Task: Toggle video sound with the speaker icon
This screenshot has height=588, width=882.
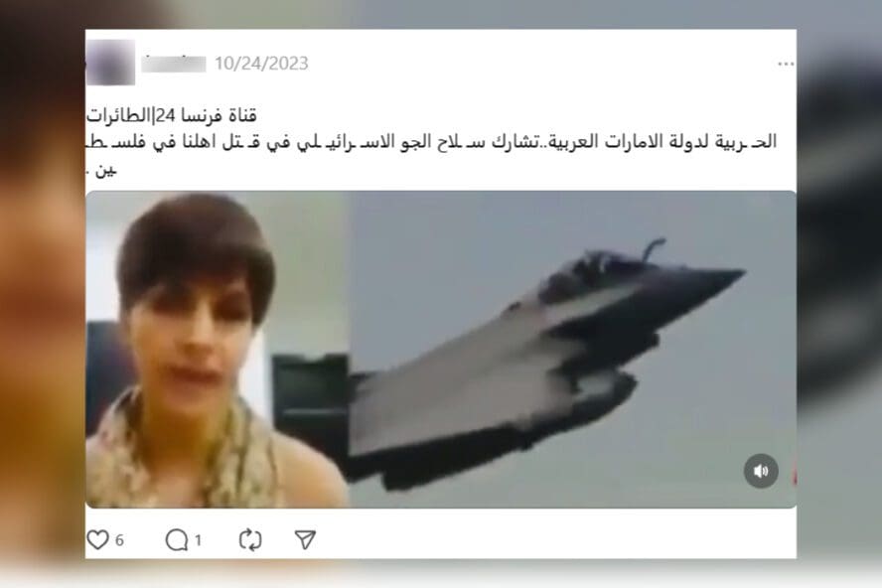Action: click(761, 471)
